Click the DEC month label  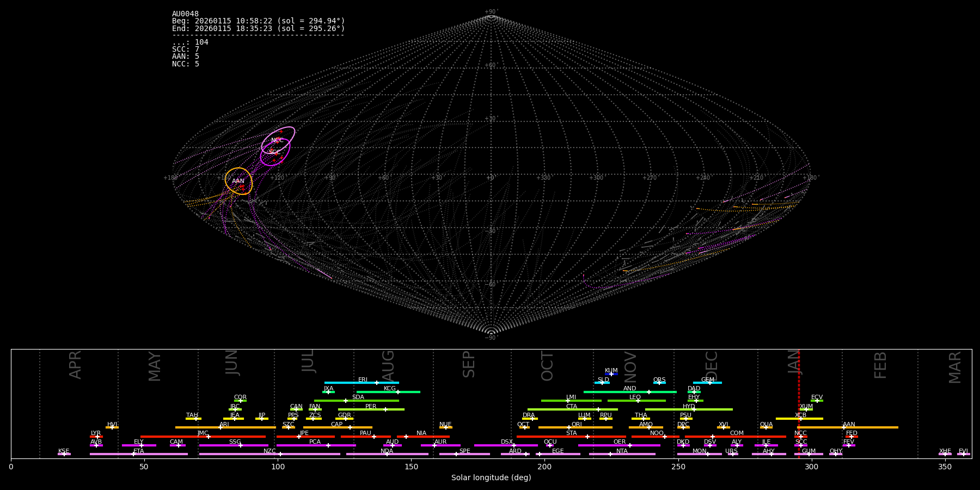point(712,365)
